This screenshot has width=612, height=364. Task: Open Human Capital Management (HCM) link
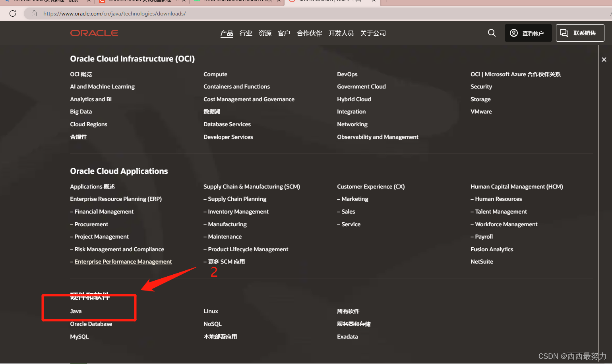517,187
